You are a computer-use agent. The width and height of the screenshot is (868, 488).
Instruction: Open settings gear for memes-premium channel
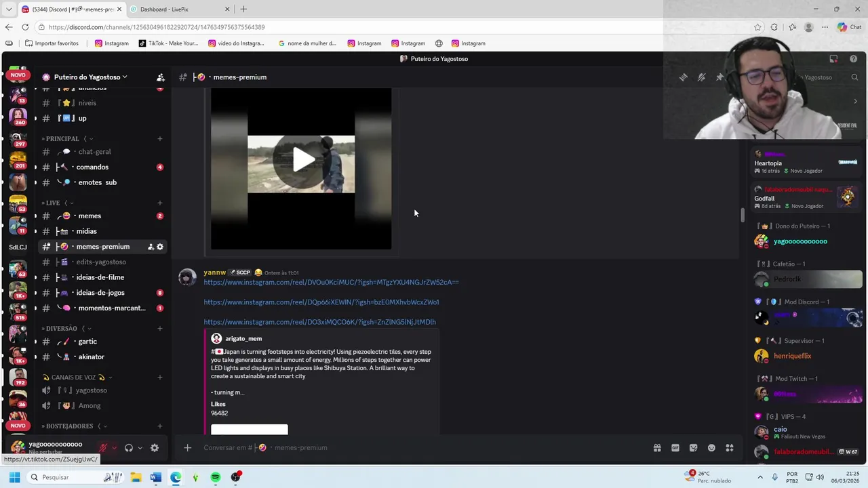pyautogui.click(x=160, y=247)
